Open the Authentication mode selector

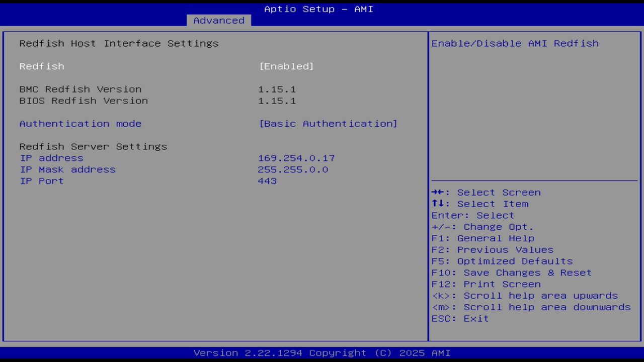(x=80, y=123)
